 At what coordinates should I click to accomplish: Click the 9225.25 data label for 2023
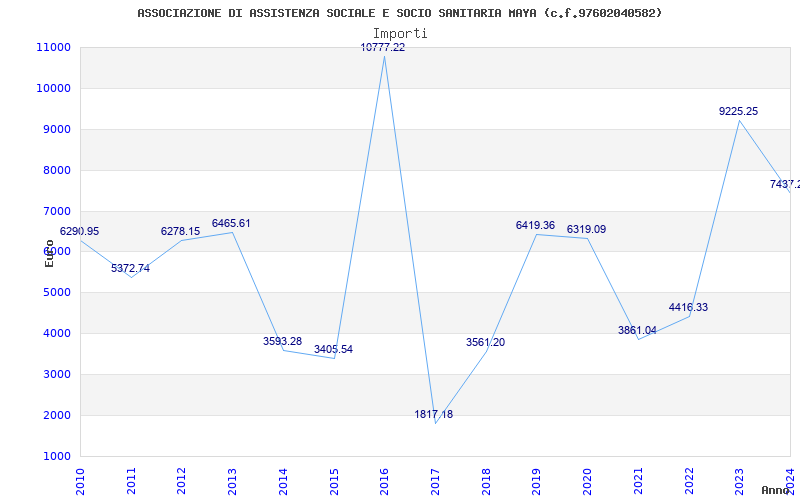point(738,111)
